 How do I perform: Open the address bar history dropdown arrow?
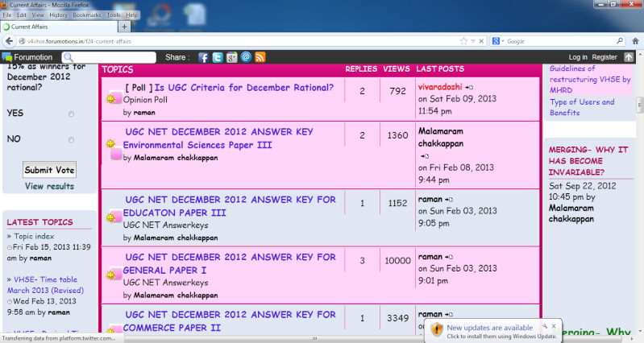[473, 41]
